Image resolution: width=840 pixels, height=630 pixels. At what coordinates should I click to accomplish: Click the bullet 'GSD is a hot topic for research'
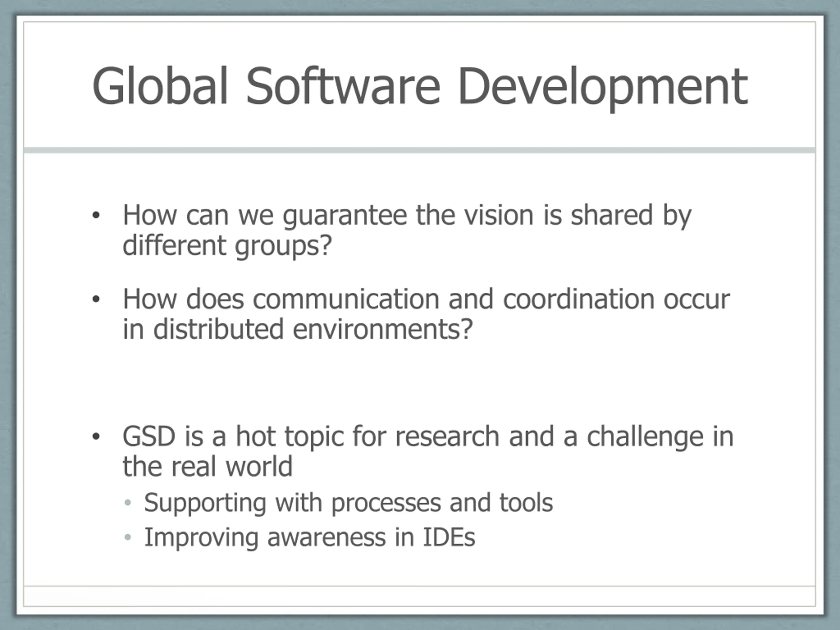[428, 437]
